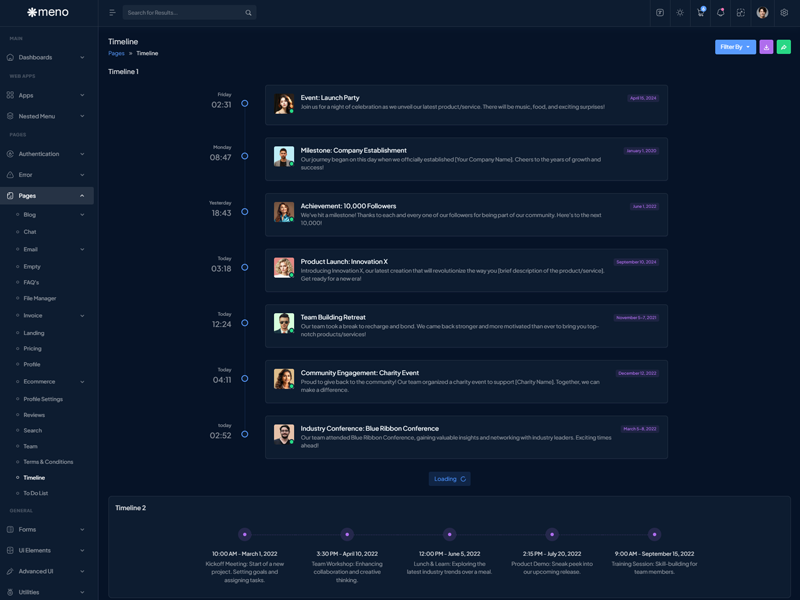Open the settings gear icon

(x=784, y=13)
